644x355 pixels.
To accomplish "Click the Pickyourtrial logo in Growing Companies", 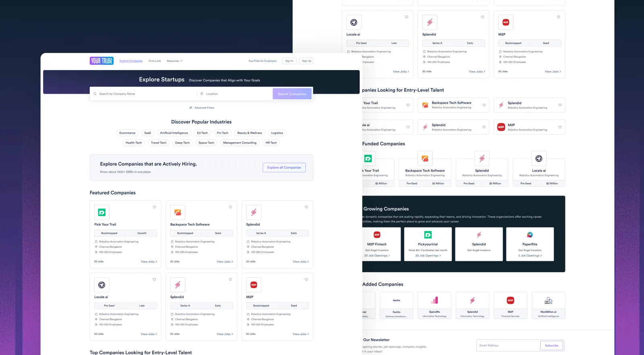I will point(428,235).
